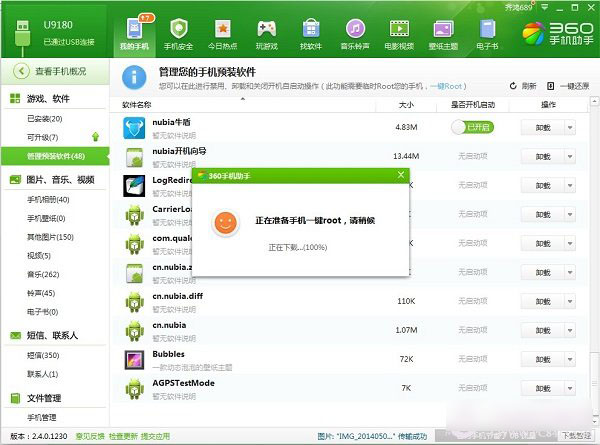Click the Bubbles app icon
The image size is (600, 445).
pos(134,360)
